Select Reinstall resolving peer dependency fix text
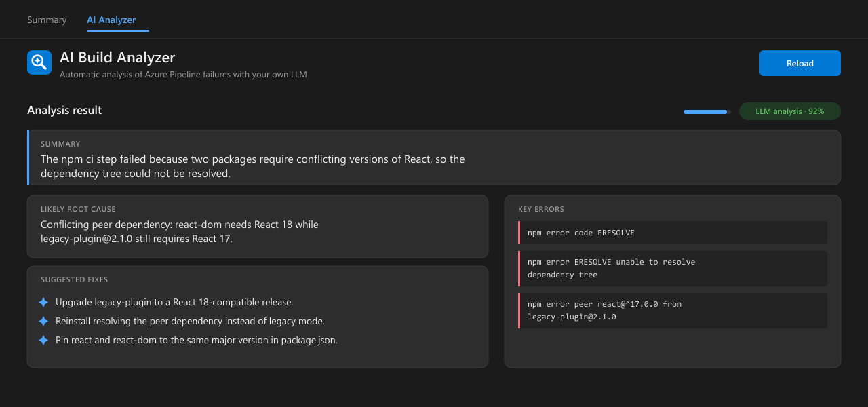The image size is (868, 407). pos(190,321)
